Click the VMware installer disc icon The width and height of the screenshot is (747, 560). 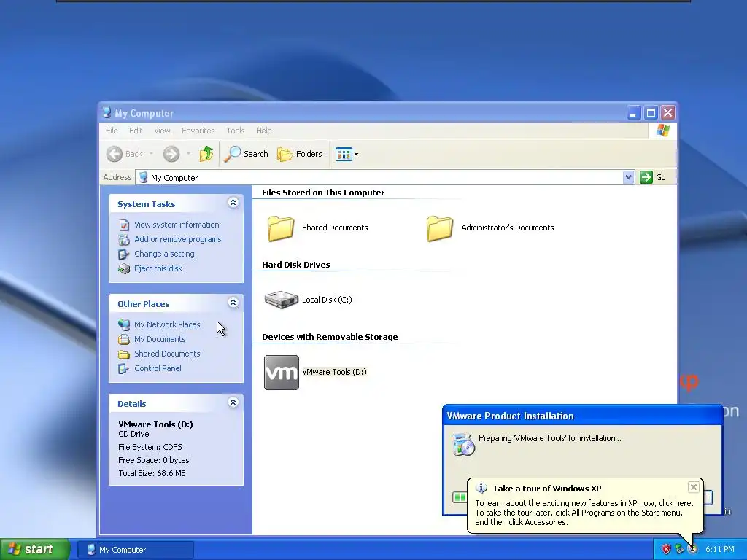pyautogui.click(x=463, y=444)
